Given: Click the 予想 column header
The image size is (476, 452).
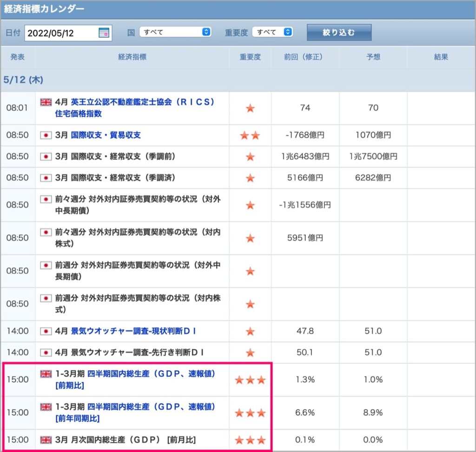Looking at the screenshot, I should pyautogui.click(x=373, y=57).
